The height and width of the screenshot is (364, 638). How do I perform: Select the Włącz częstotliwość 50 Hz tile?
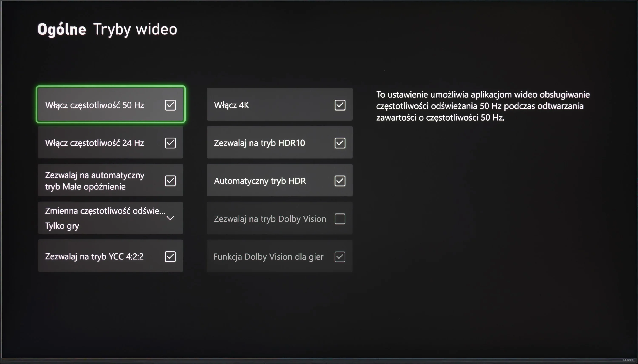(x=111, y=104)
